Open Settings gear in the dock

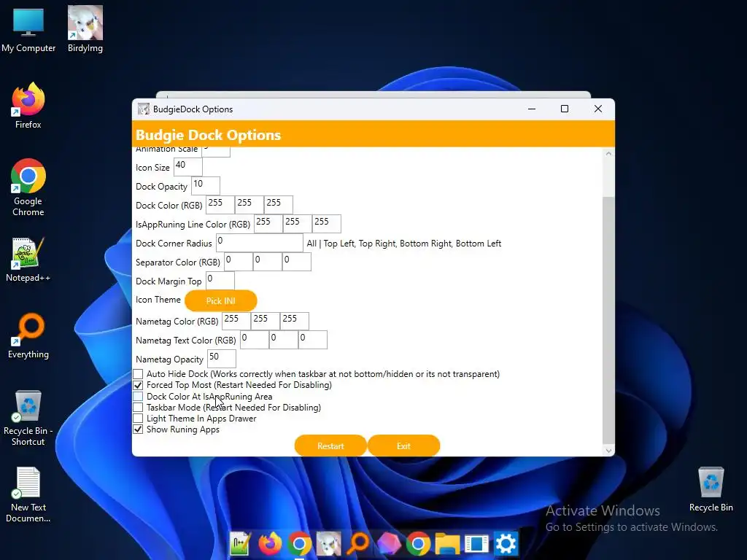[x=506, y=543]
